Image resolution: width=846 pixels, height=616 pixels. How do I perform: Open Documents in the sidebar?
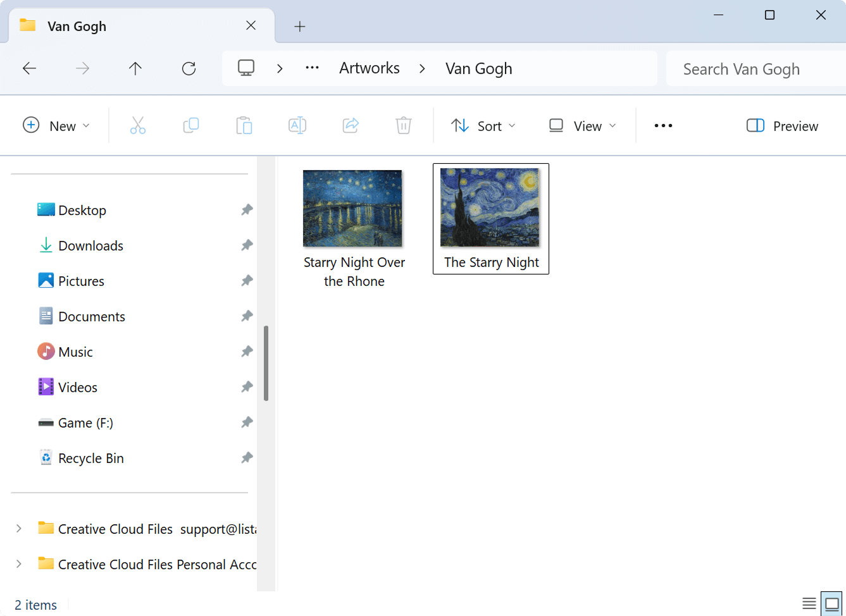point(92,316)
